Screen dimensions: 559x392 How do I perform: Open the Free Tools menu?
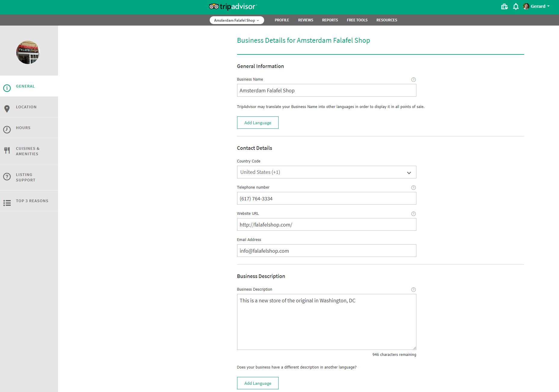point(357,20)
